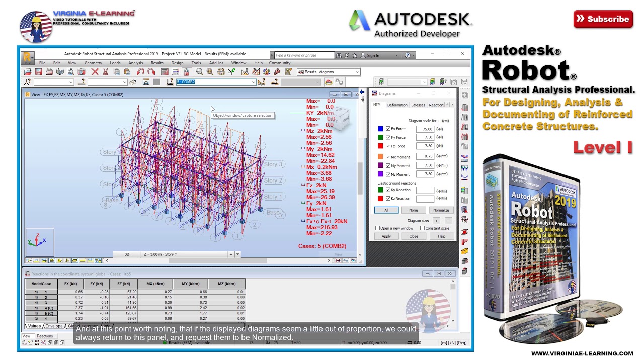Enable Open a new window checkbox
Viewport: 644px width, 362px height.
(x=377, y=228)
